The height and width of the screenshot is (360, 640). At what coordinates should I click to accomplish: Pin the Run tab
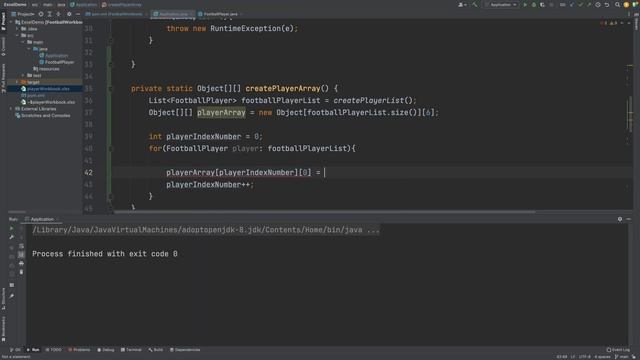(11, 296)
